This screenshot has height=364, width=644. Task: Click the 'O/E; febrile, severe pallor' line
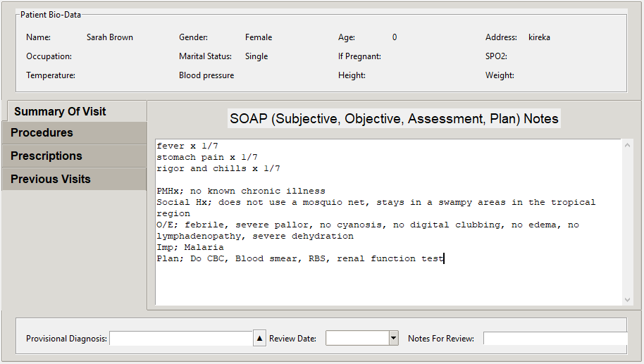(x=368, y=225)
